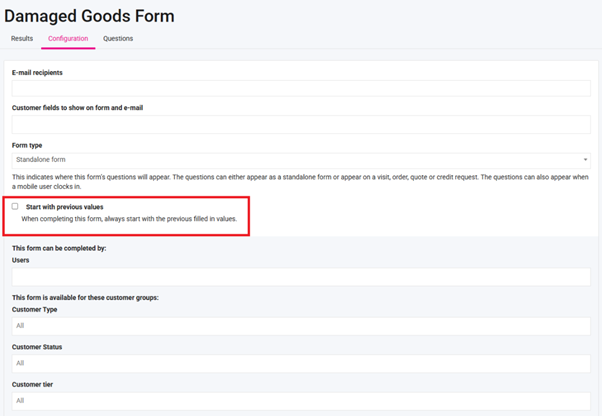Select the Configuration tab
This screenshot has width=602, height=416.
tap(68, 39)
